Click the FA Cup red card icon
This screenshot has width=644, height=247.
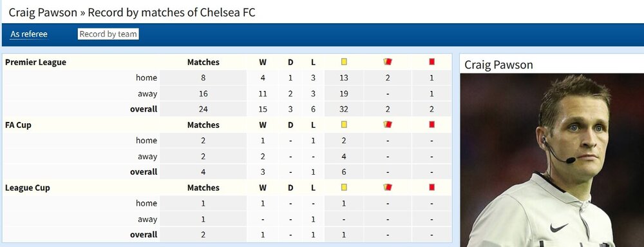[431, 124]
